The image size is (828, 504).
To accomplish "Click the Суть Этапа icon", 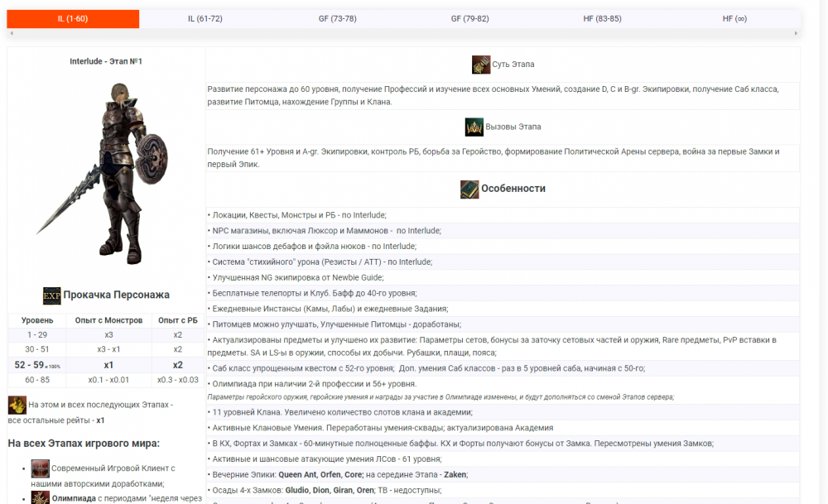I will tap(481, 65).
